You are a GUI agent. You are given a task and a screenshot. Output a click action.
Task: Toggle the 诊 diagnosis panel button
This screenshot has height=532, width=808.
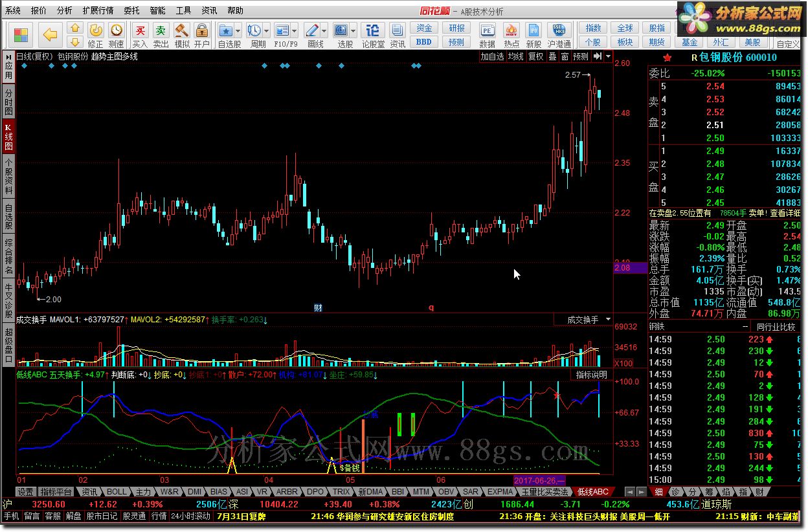tap(675, 492)
